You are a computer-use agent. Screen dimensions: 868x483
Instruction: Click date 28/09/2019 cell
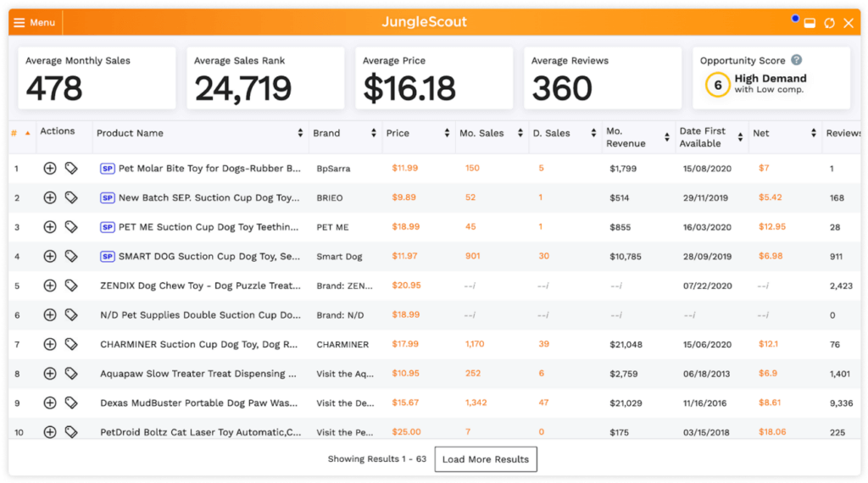tap(707, 256)
